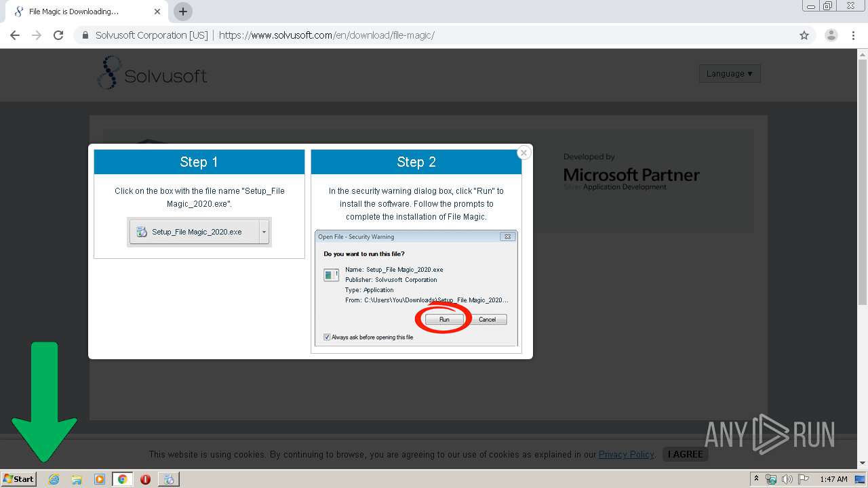The width and height of the screenshot is (868, 488).
Task: Open volume control in system tray
Action: click(x=787, y=479)
